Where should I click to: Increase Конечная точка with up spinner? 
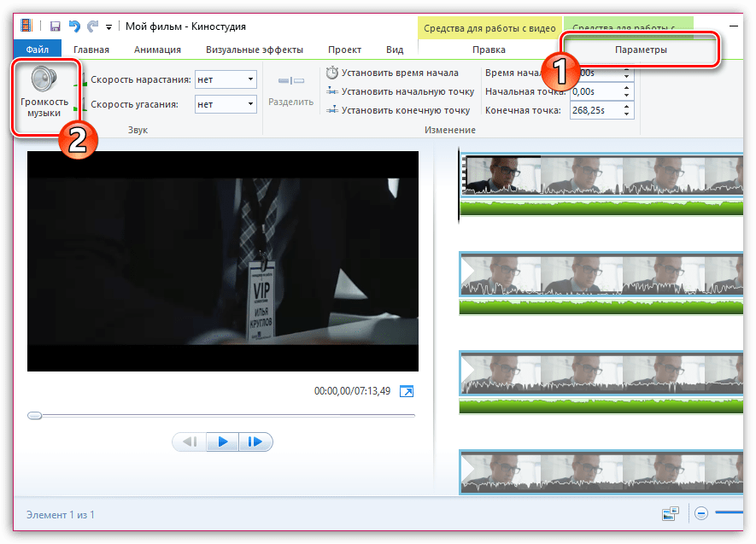point(626,106)
